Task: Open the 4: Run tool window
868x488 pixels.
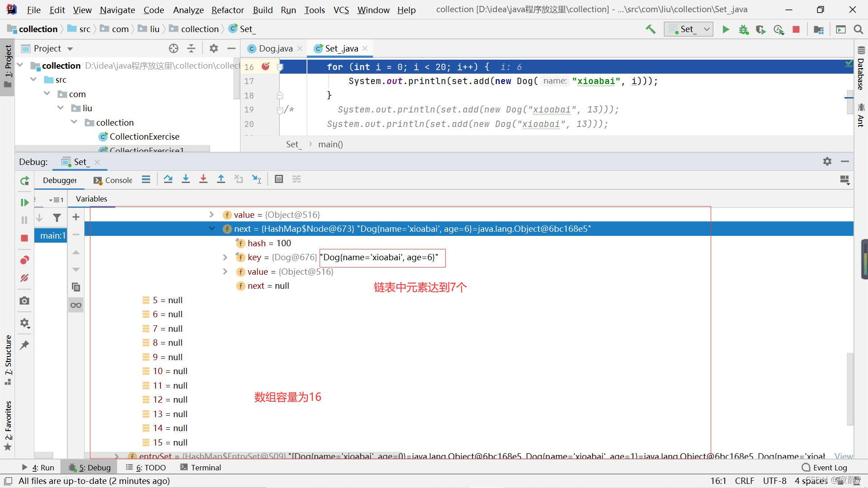Action: click(38, 468)
